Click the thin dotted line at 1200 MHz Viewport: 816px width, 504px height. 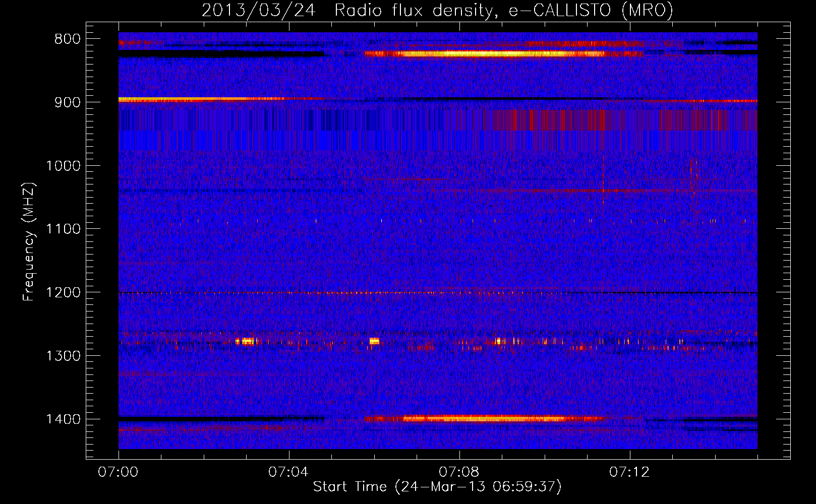coord(438,293)
